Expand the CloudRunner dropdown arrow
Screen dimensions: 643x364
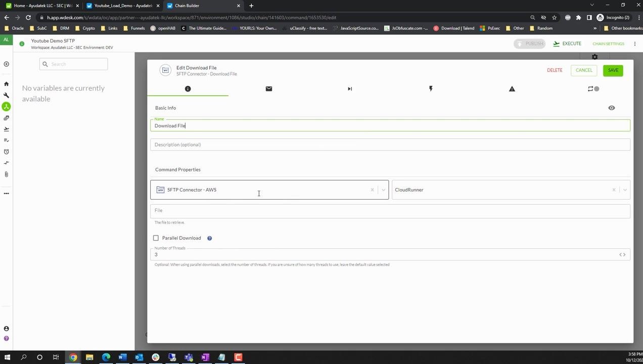tap(625, 190)
